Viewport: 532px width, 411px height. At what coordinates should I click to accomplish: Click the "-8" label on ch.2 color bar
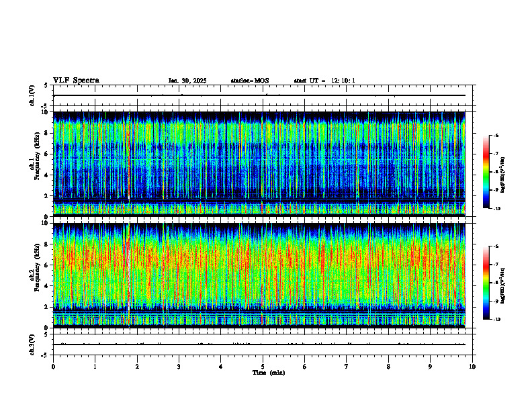pyautogui.click(x=496, y=283)
